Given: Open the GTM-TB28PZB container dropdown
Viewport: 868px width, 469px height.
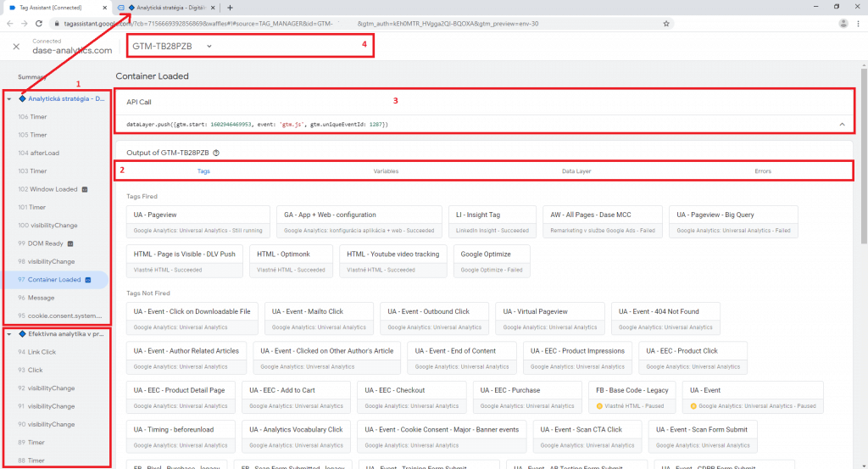Looking at the screenshot, I should (x=171, y=46).
